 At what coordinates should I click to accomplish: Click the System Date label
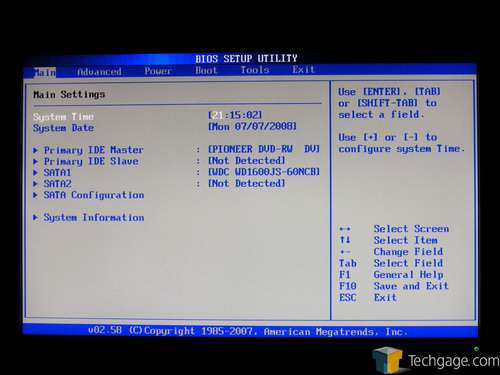(63, 128)
